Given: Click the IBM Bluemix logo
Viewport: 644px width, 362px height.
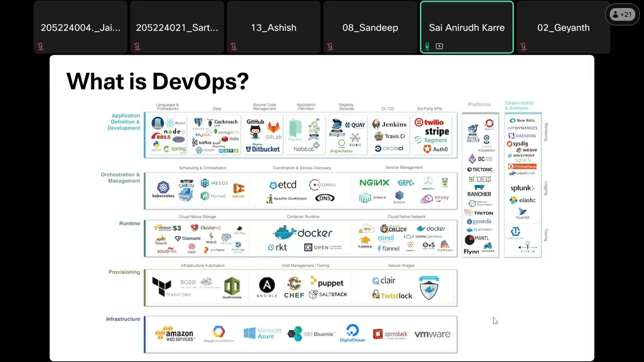Looking at the screenshot, I should tap(311, 334).
